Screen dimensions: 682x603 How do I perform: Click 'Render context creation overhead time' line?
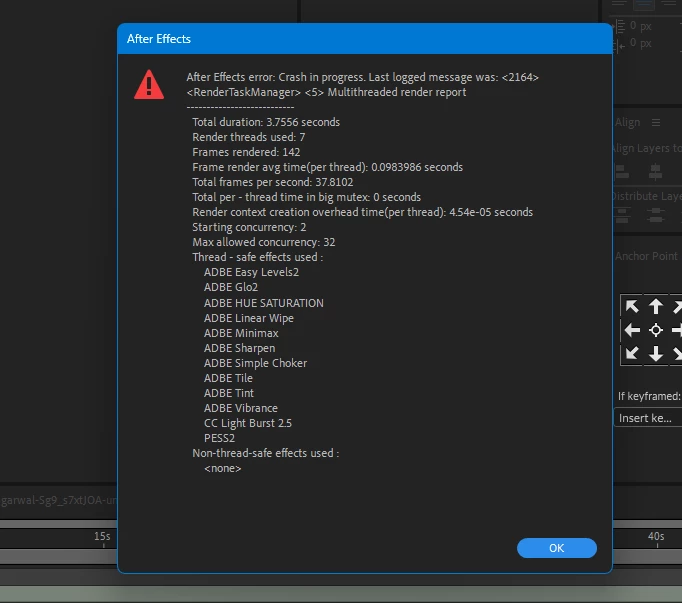(x=362, y=212)
